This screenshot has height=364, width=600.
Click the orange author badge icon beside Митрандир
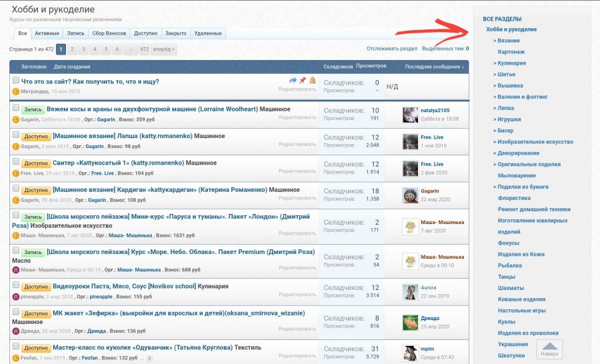point(15,91)
